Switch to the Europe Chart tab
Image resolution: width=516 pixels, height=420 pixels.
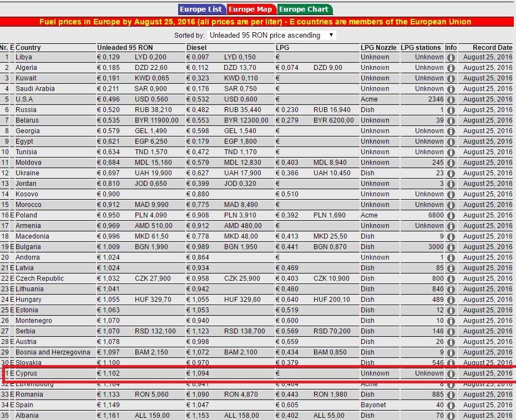pyautogui.click(x=304, y=9)
